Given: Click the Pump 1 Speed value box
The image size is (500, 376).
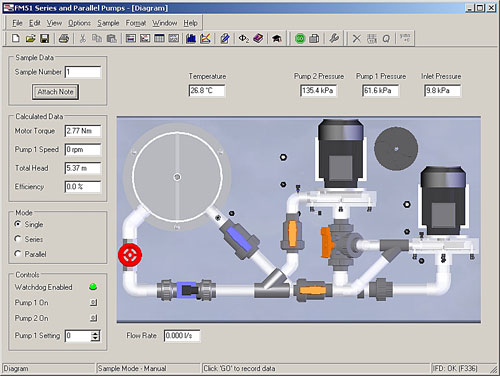Looking at the screenshot, I should (x=83, y=150).
